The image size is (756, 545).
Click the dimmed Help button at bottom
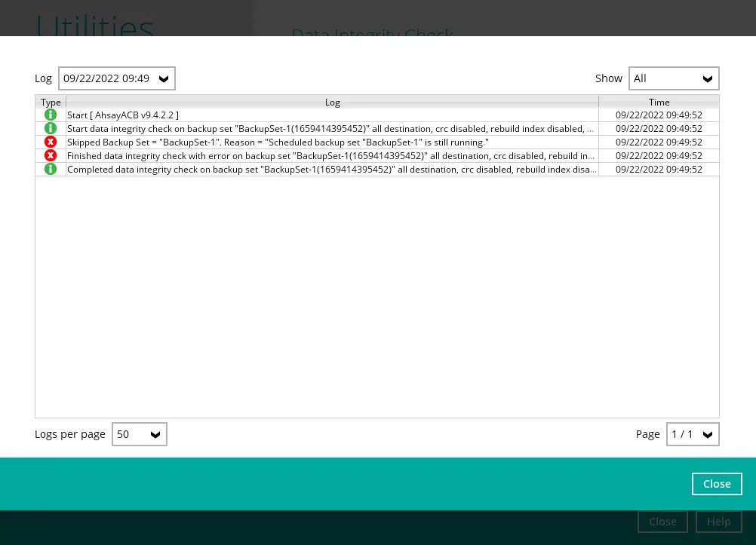coord(718,522)
